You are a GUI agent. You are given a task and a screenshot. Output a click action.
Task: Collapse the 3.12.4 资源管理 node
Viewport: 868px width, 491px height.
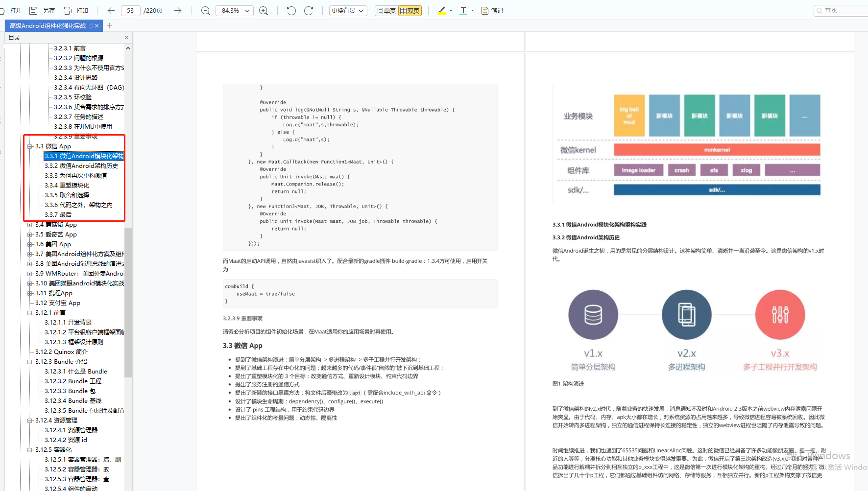(x=30, y=421)
